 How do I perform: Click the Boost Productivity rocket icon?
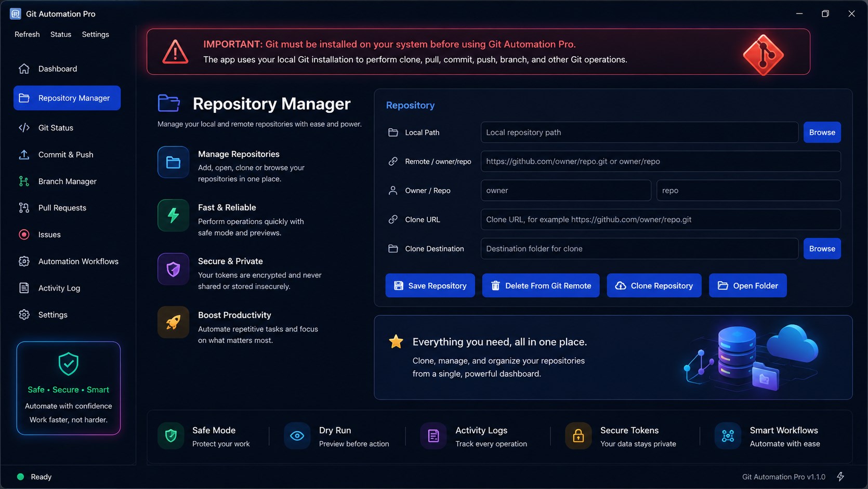point(173,322)
